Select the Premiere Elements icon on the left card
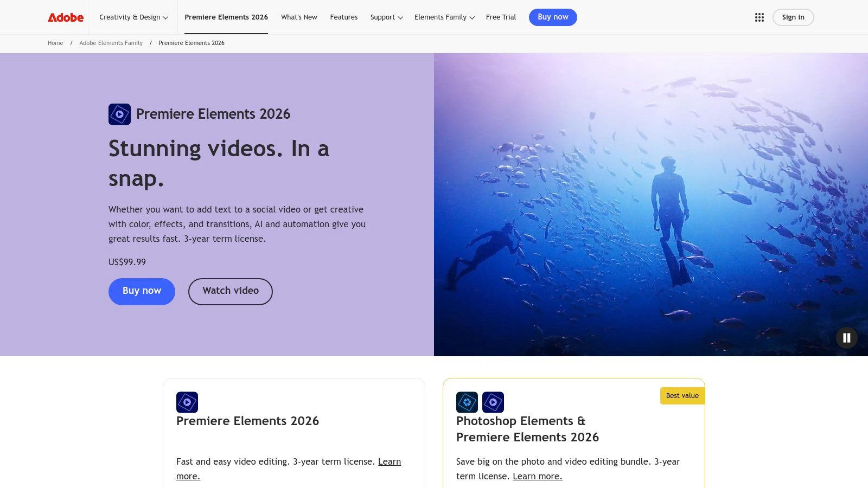 [x=187, y=402]
